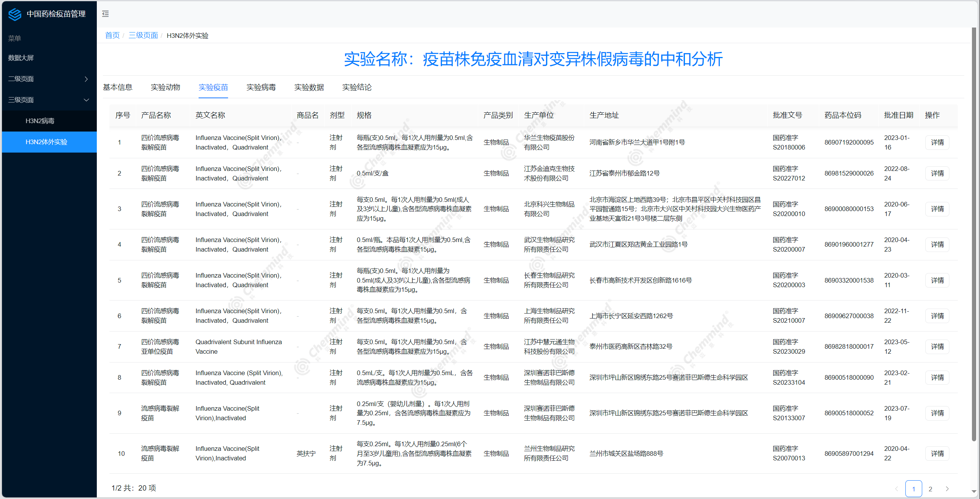This screenshot has width=980, height=499.
Task: Click drug code 86981529000026
Action: (849, 173)
